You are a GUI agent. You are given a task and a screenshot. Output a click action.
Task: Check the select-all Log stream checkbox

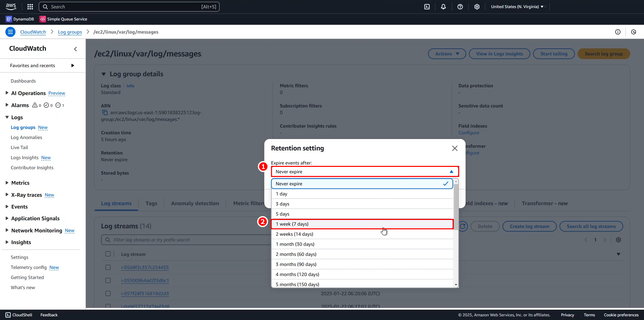click(108, 254)
